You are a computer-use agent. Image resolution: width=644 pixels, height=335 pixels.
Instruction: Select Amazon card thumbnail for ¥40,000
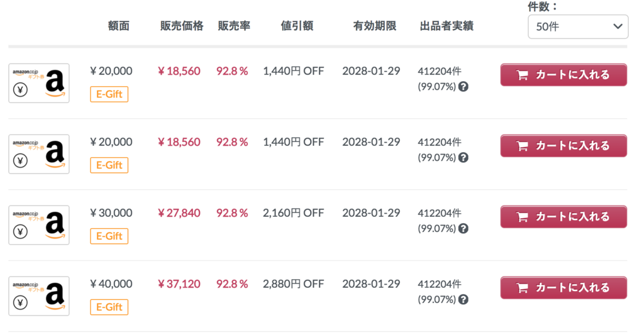pyautogui.click(x=39, y=296)
